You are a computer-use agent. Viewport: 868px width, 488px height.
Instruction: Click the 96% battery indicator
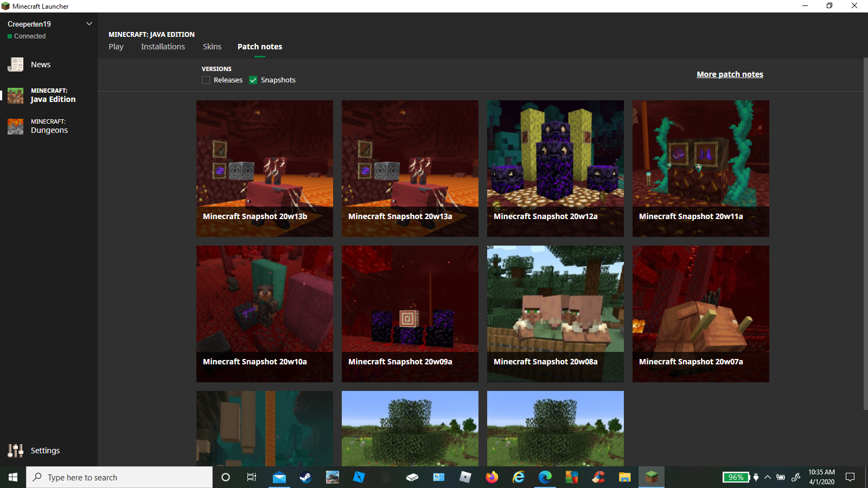point(736,477)
